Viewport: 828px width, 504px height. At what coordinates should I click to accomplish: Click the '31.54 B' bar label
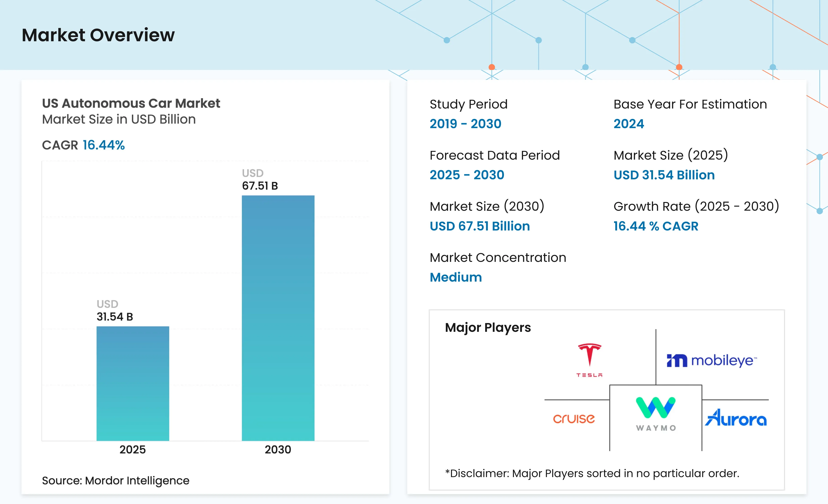point(115,317)
